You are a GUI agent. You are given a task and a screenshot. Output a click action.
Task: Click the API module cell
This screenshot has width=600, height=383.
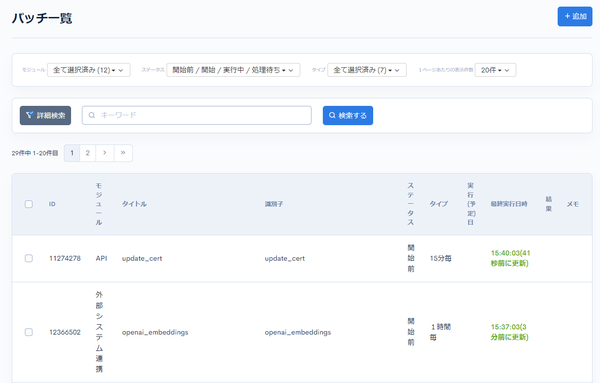[x=101, y=258]
